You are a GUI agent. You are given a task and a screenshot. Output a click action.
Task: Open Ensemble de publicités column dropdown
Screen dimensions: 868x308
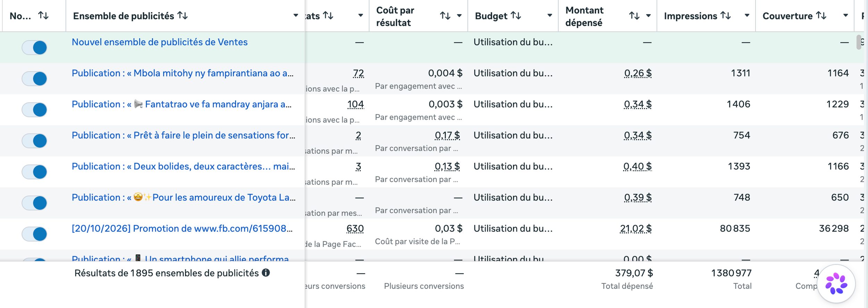tap(296, 16)
